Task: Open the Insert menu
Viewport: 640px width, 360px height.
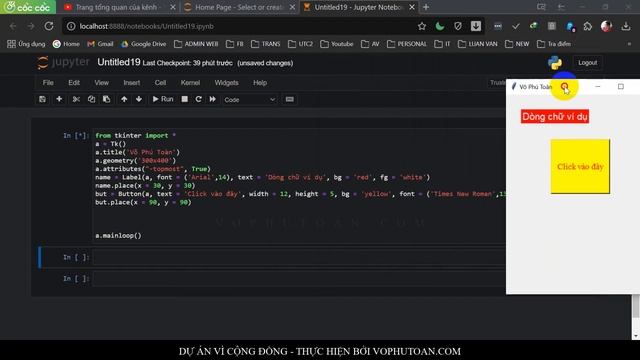Action: pos(132,83)
